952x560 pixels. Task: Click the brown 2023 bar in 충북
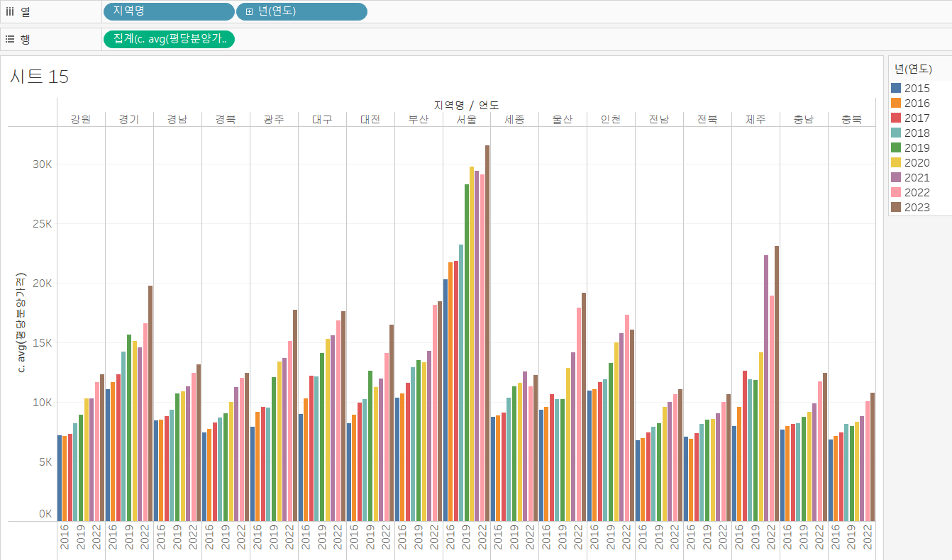click(x=873, y=457)
